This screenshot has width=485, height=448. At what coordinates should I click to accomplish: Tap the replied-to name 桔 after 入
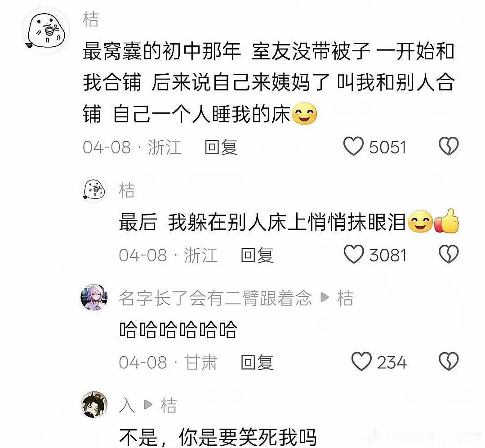tap(169, 405)
